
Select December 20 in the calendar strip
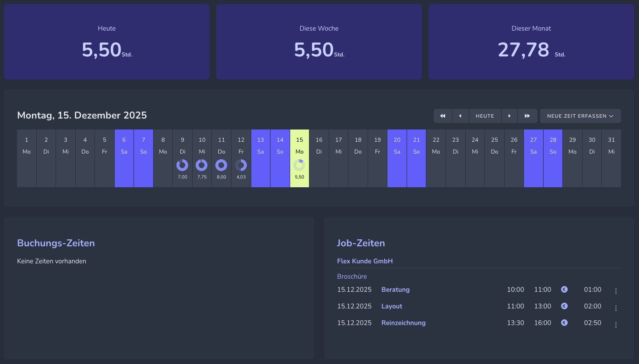tap(397, 158)
